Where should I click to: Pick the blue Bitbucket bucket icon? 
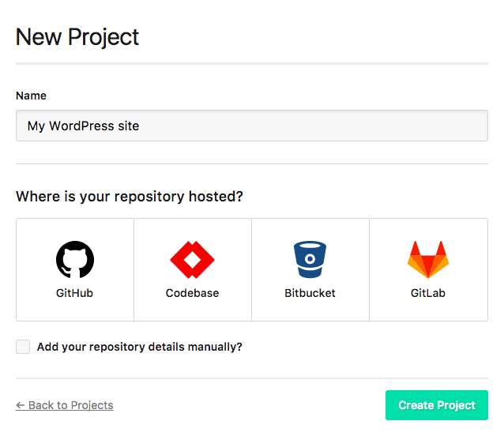pyautogui.click(x=310, y=259)
